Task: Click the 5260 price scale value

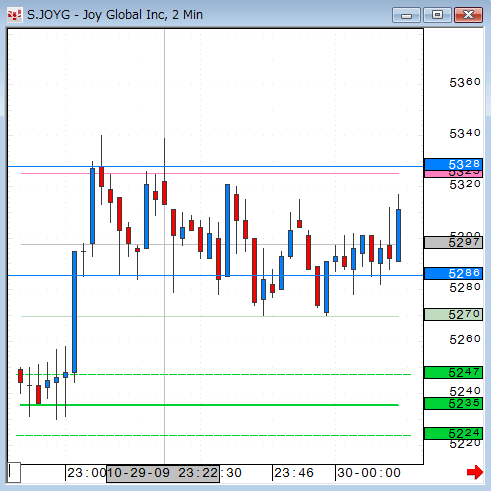Action: pyautogui.click(x=465, y=339)
